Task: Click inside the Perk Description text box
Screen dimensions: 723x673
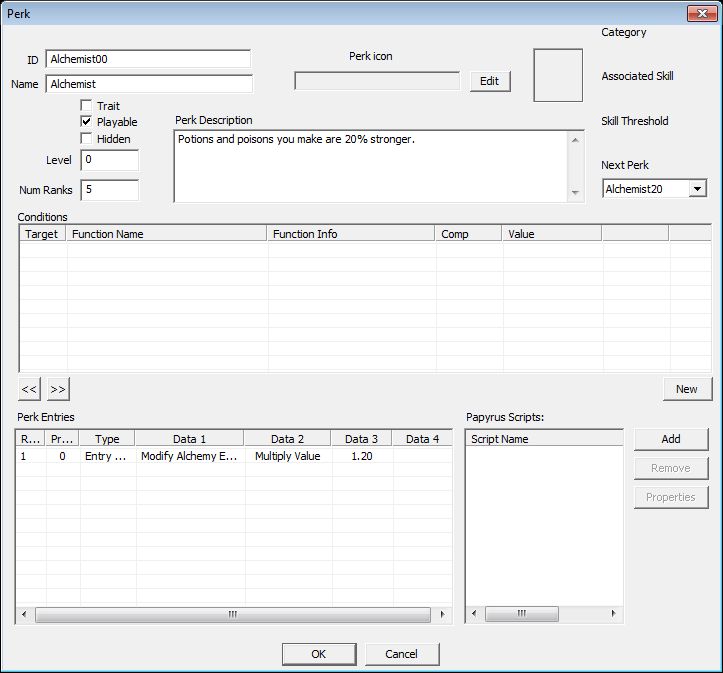Action: (x=371, y=166)
